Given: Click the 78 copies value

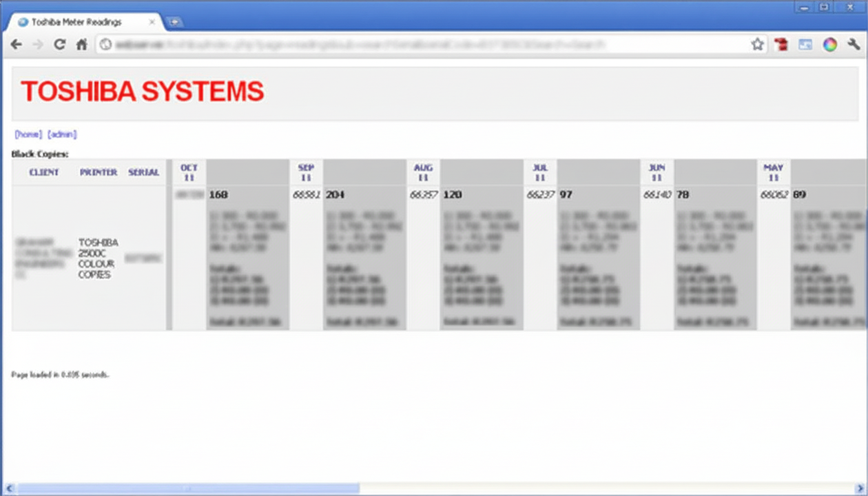Looking at the screenshot, I should 683,195.
